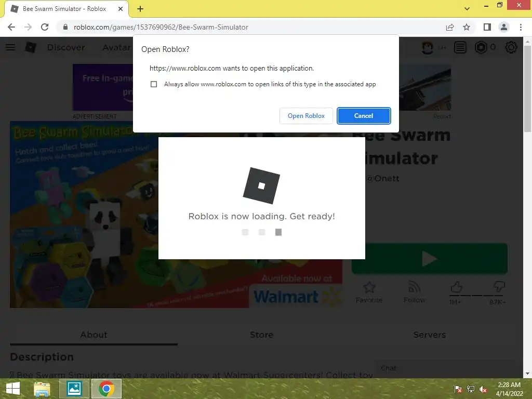Viewport: 532px width, 399px height.
Task: Like the game with thumbs up
Action: pos(456,287)
